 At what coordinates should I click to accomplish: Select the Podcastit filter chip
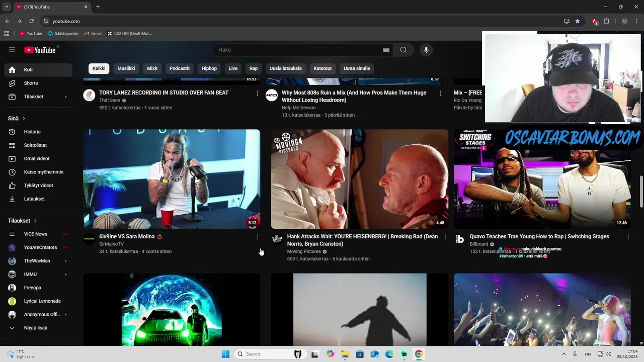tap(180, 68)
